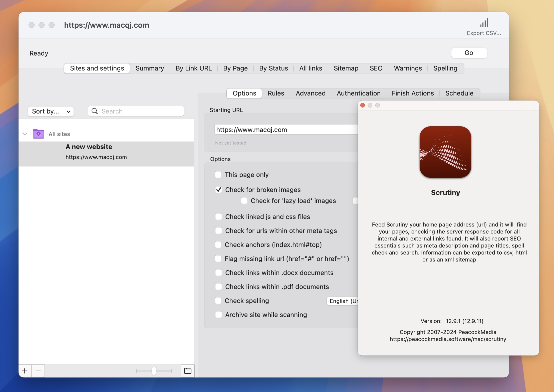This screenshot has width=554, height=392.
Task: Enable 'Check spelling' option
Action: [x=219, y=300]
